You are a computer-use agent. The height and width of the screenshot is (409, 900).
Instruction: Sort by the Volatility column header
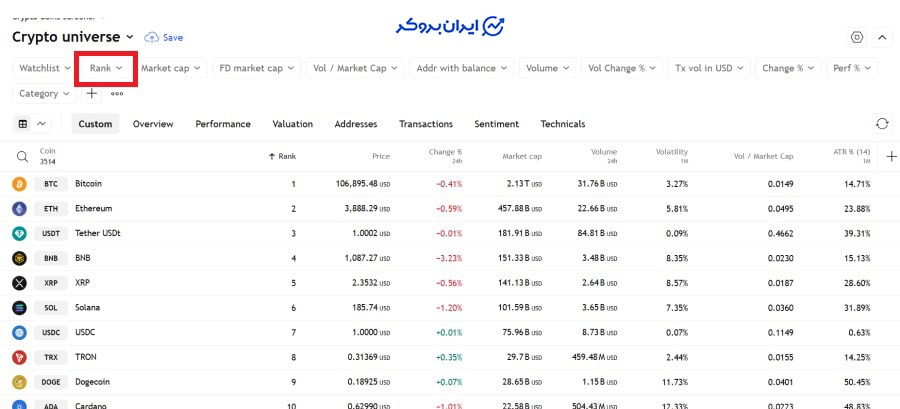pos(671,156)
